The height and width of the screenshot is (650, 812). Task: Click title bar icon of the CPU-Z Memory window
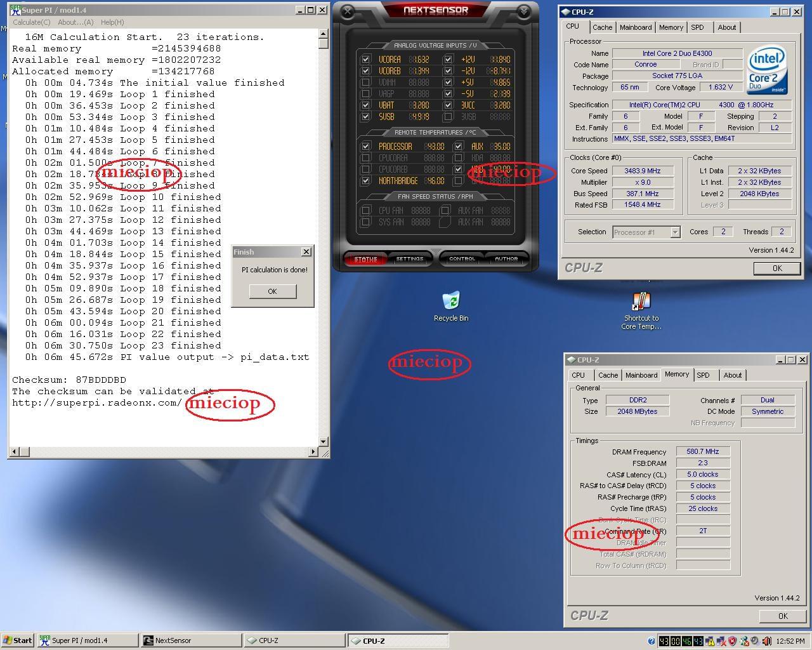(x=572, y=360)
